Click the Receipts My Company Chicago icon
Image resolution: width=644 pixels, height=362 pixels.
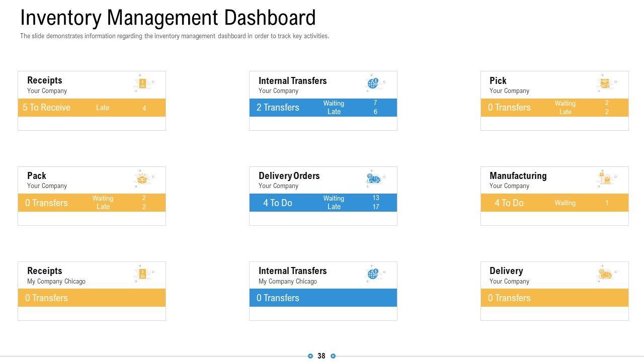143,274
